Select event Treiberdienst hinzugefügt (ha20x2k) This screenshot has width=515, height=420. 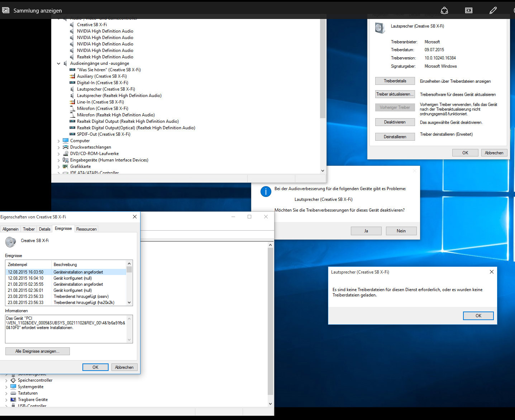point(66,303)
